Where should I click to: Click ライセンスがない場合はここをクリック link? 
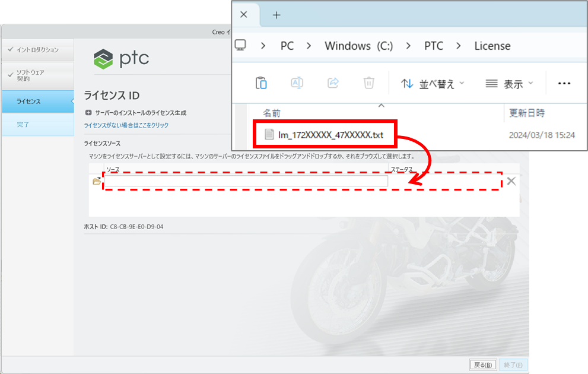coord(126,125)
